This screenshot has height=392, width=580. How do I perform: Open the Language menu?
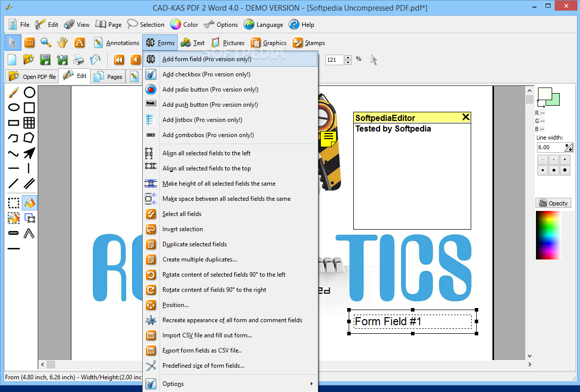(264, 24)
